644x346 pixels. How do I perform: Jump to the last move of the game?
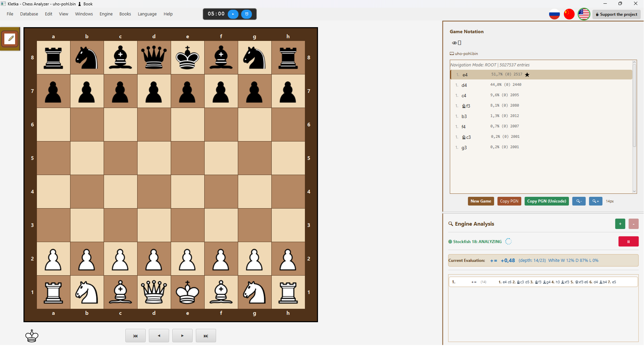[x=206, y=336]
